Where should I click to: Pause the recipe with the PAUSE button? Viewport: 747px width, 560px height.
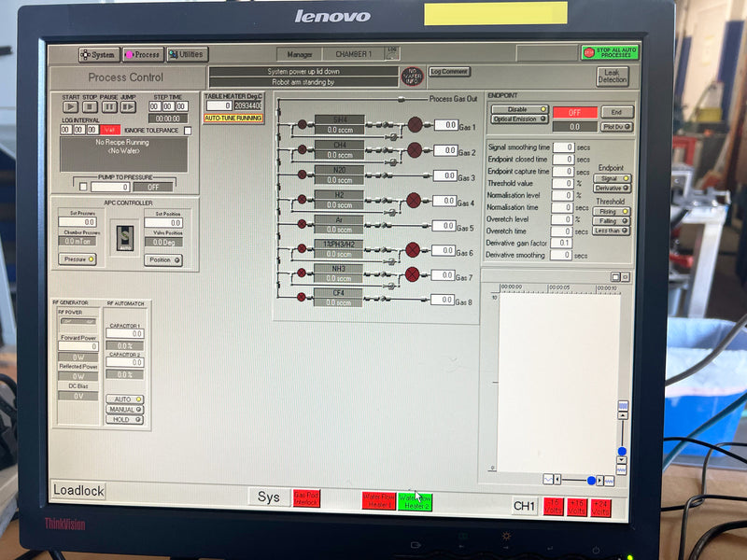(x=109, y=107)
